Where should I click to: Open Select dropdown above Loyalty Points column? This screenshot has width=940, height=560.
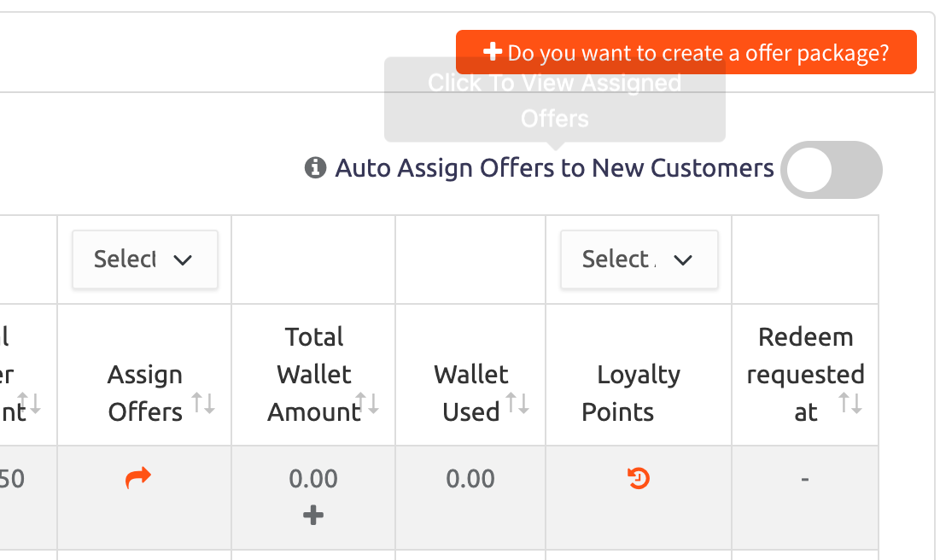[x=639, y=260]
